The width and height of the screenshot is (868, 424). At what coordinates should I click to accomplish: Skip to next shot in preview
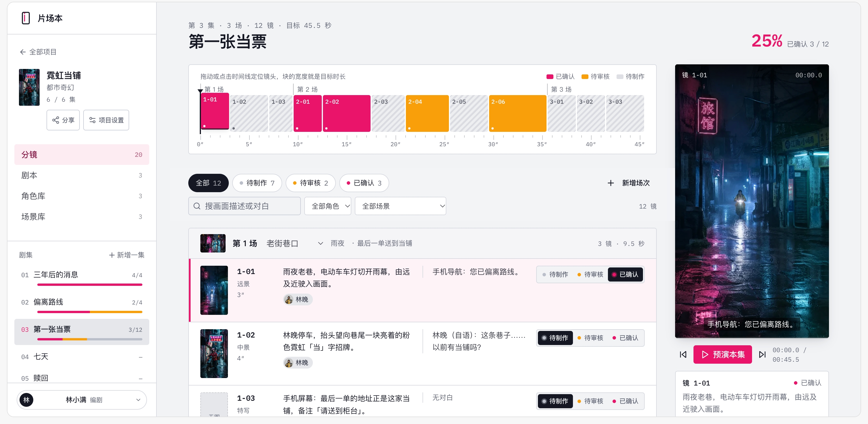pyautogui.click(x=762, y=354)
